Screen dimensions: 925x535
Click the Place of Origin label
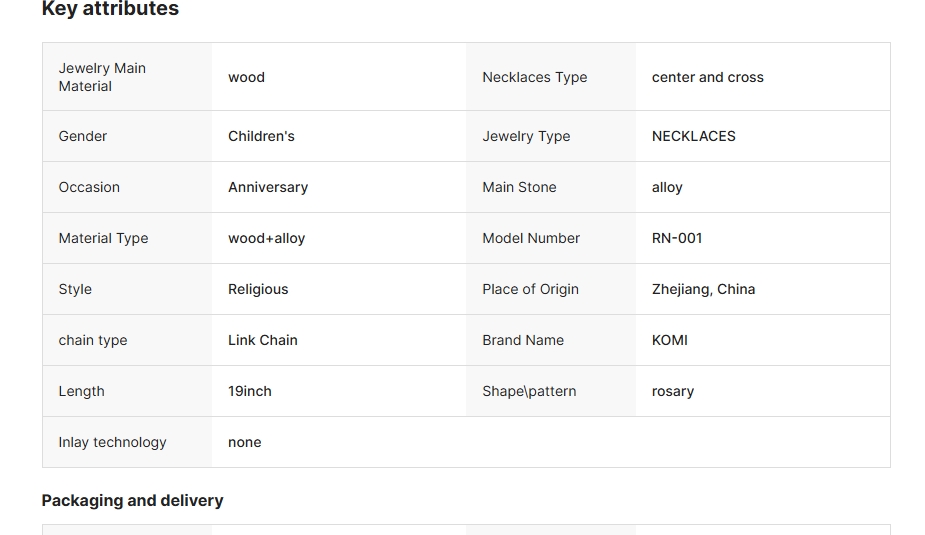(x=530, y=289)
